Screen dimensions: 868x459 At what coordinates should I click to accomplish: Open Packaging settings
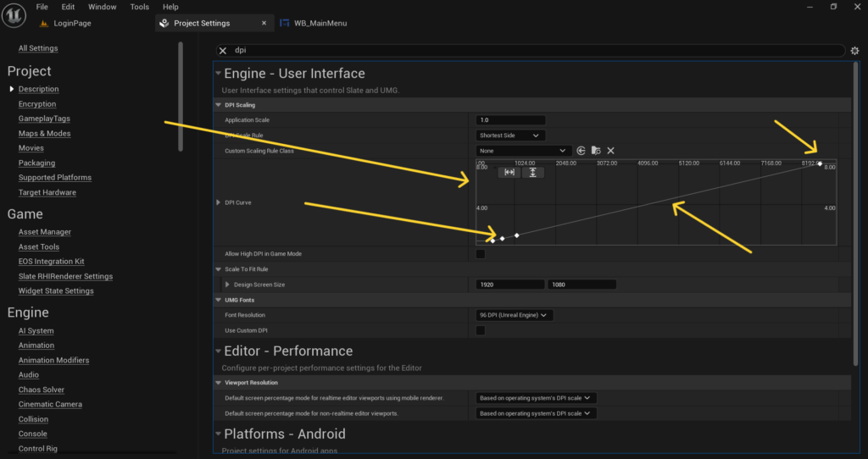(36, 163)
